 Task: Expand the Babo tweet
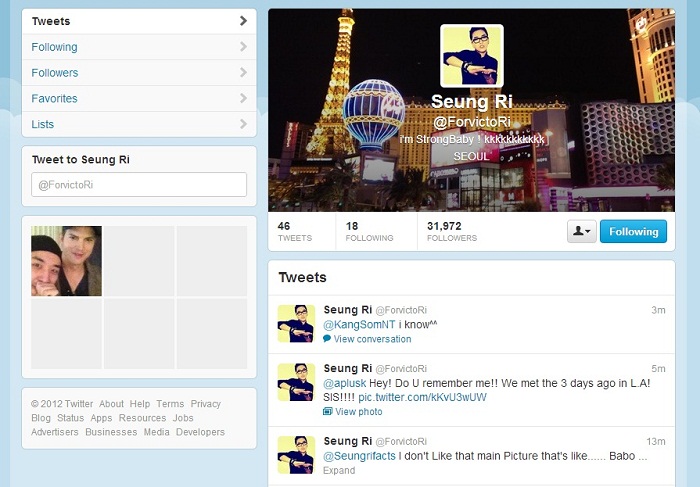[x=339, y=470]
